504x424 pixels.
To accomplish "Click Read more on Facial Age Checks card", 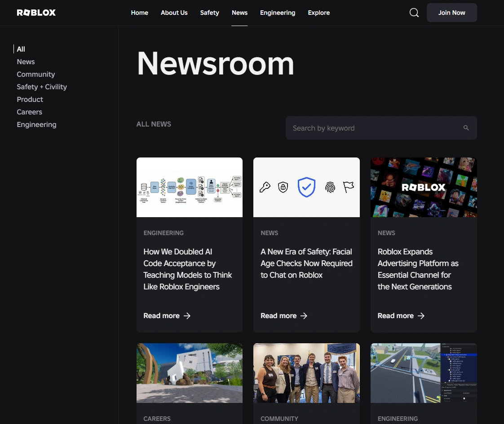I will (x=279, y=316).
